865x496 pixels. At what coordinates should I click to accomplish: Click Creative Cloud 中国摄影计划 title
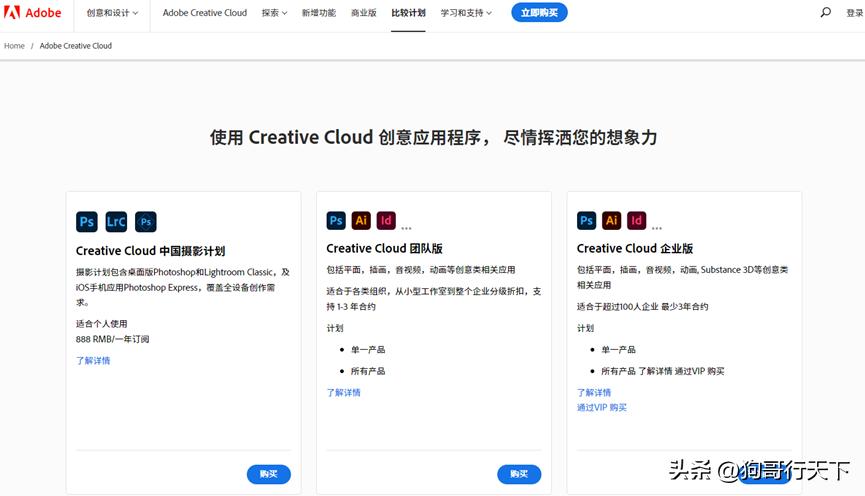(151, 251)
